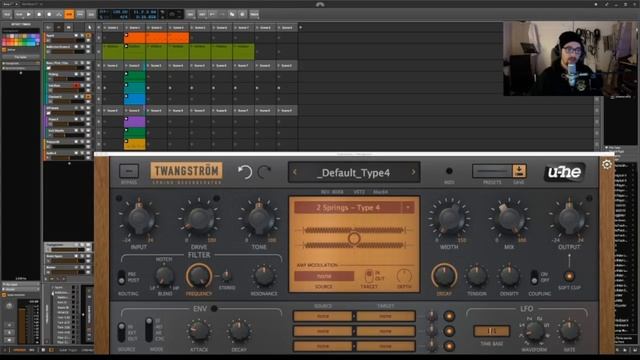640x360 pixels.
Task: Click the Mix knob
Action: click(509, 220)
